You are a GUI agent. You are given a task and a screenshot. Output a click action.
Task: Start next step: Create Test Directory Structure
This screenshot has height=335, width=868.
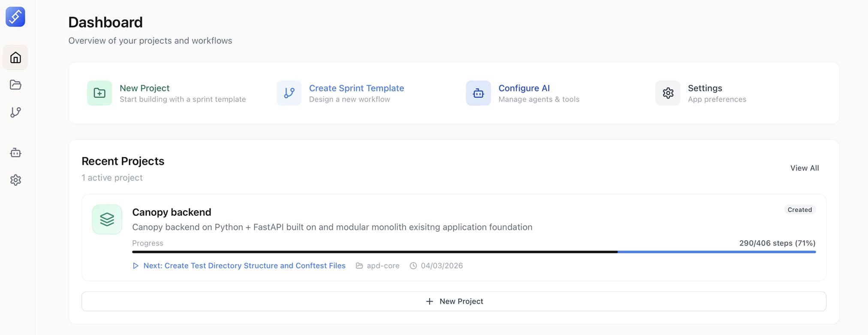tap(244, 266)
